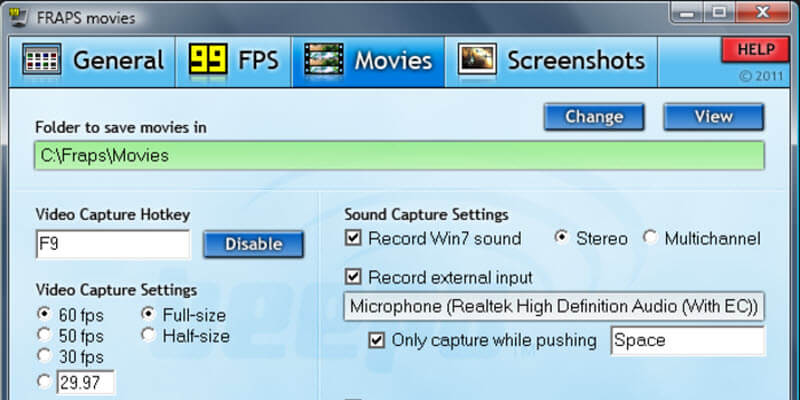Screen dimensions: 800x400
Task: Click Change to pick movies folder
Action: point(594,117)
